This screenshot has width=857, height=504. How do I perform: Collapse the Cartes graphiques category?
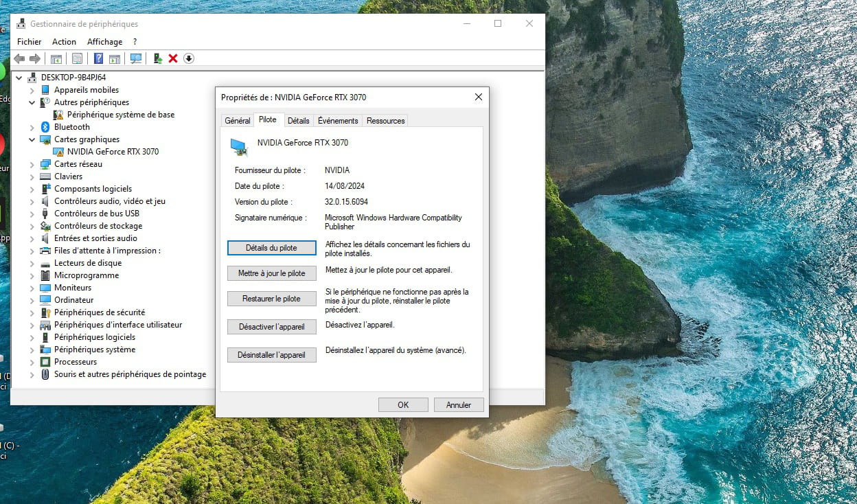tap(32, 139)
